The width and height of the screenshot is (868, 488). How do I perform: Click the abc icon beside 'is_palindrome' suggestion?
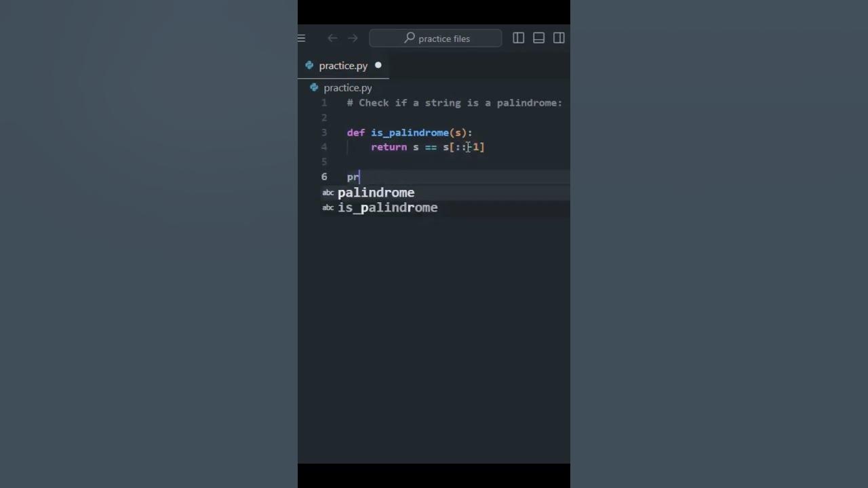click(x=328, y=208)
